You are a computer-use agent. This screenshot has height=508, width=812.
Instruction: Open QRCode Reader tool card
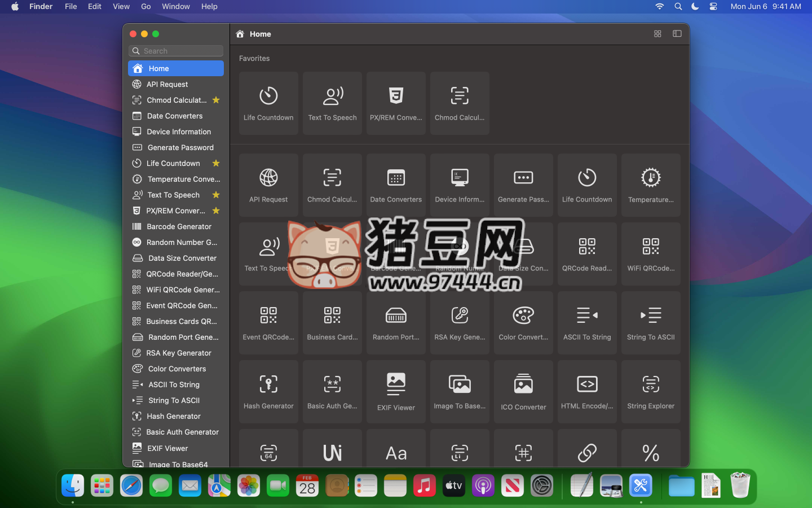[x=587, y=254]
